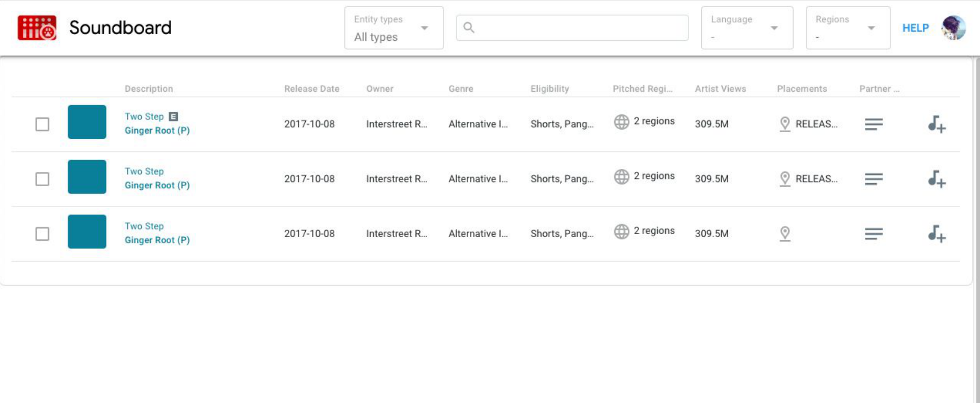Click add-music-note icon in the first row
The height and width of the screenshot is (403, 980).
click(937, 124)
